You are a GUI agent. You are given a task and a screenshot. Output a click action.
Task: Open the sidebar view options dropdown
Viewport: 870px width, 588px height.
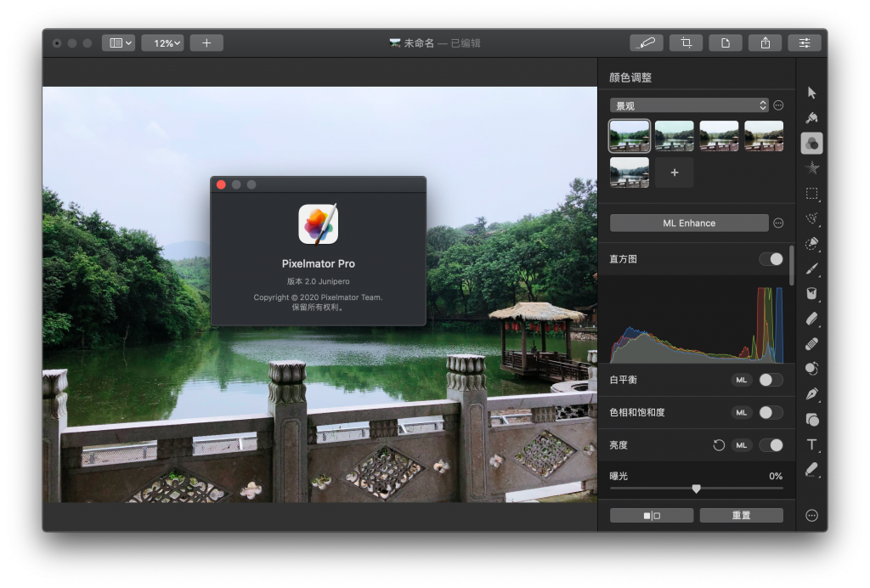[x=118, y=42]
